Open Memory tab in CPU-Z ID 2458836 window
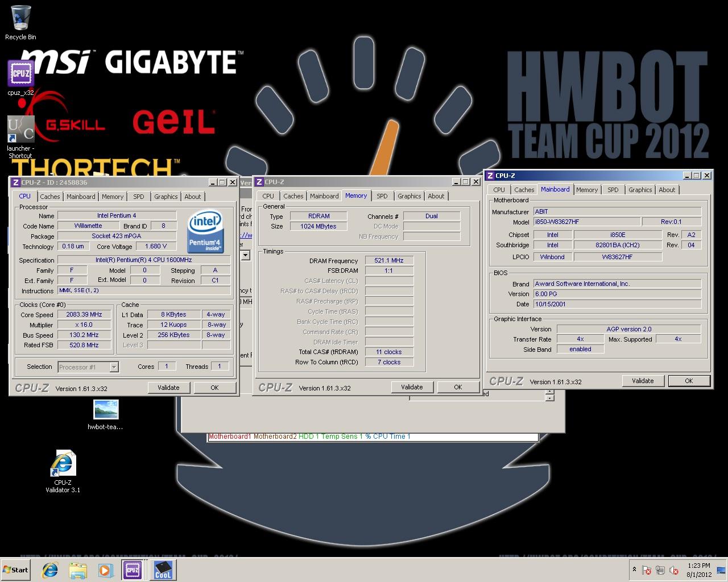 [x=113, y=197]
